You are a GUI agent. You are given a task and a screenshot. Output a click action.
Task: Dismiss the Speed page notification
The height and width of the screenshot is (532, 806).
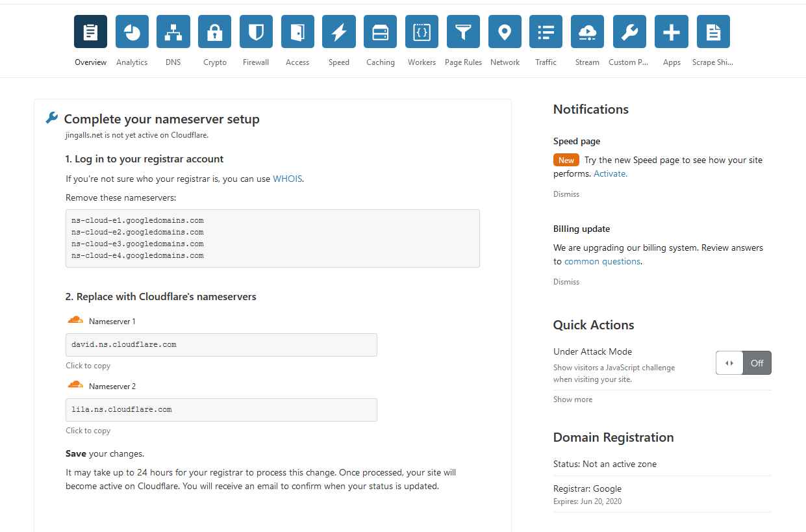click(x=566, y=194)
